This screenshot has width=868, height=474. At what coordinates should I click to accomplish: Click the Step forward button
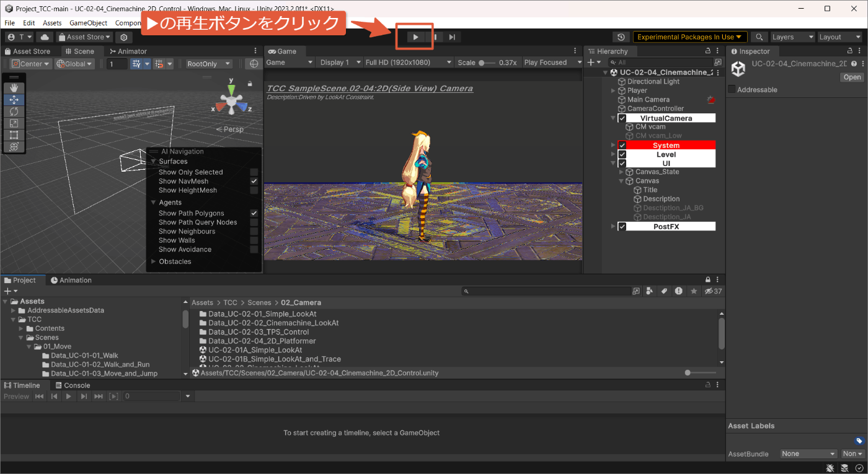pyautogui.click(x=452, y=37)
